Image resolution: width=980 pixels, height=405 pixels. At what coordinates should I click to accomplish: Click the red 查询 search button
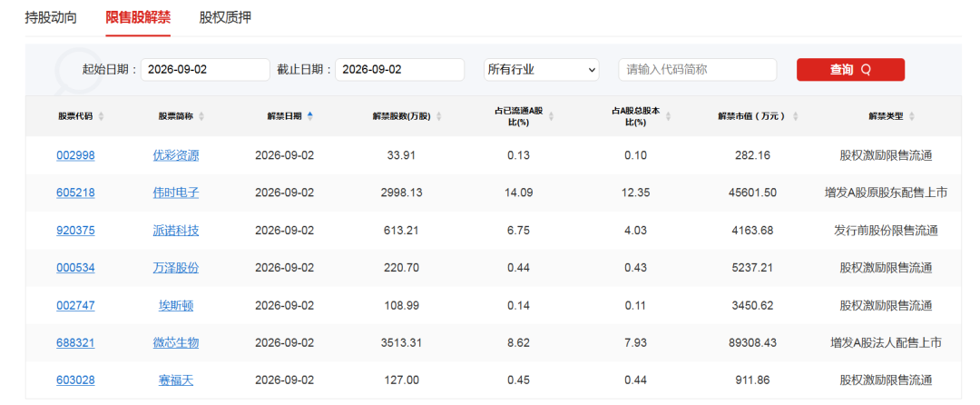(850, 69)
